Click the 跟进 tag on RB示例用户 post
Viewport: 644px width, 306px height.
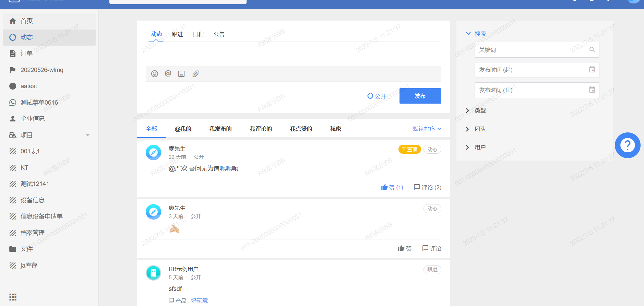coord(432,270)
